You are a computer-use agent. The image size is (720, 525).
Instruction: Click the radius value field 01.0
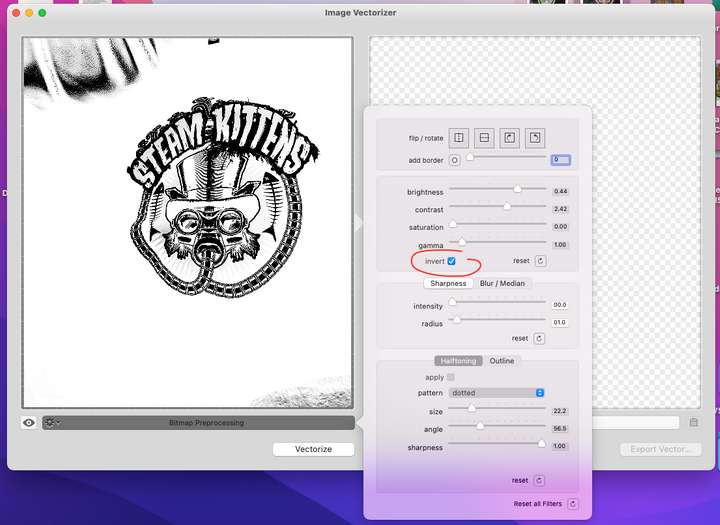coord(560,322)
